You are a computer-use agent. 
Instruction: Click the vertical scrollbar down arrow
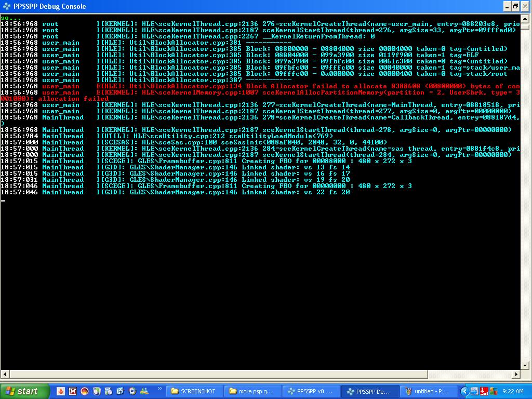[525, 365]
